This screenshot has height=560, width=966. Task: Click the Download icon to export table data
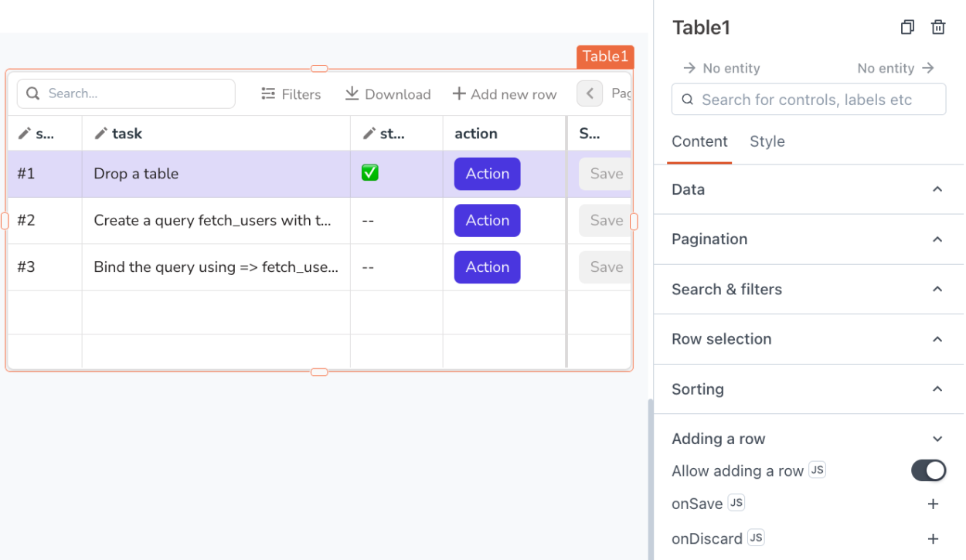tap(355, 93)
